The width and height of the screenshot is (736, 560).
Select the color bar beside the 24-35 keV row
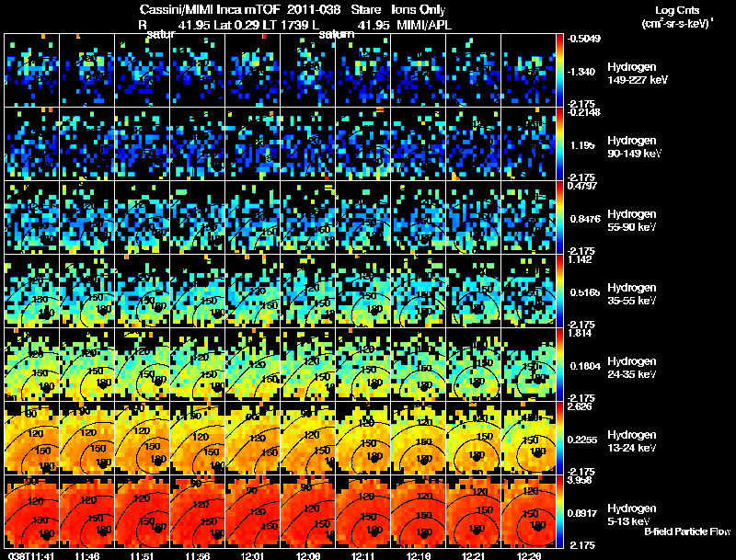559,365
